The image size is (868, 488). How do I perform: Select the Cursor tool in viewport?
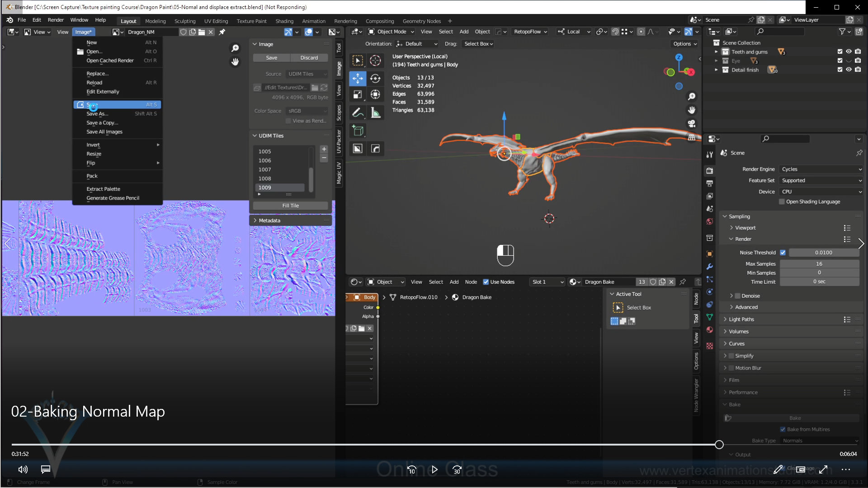(x=375, y=61)
